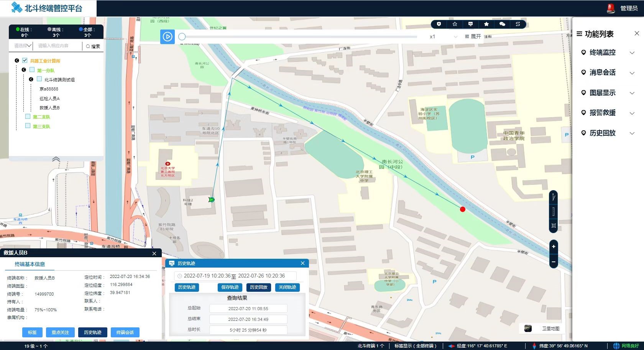This screenshot has height=350, width=644.
Task: Click the playback progress slider handle
Action: point(182,36)
